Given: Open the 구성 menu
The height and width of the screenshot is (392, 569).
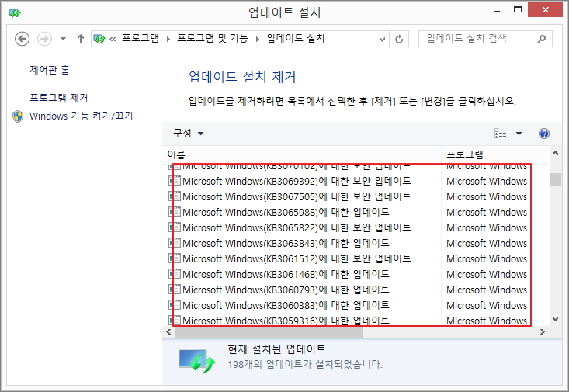Looking at the screenshot, I should pos(189,134).
